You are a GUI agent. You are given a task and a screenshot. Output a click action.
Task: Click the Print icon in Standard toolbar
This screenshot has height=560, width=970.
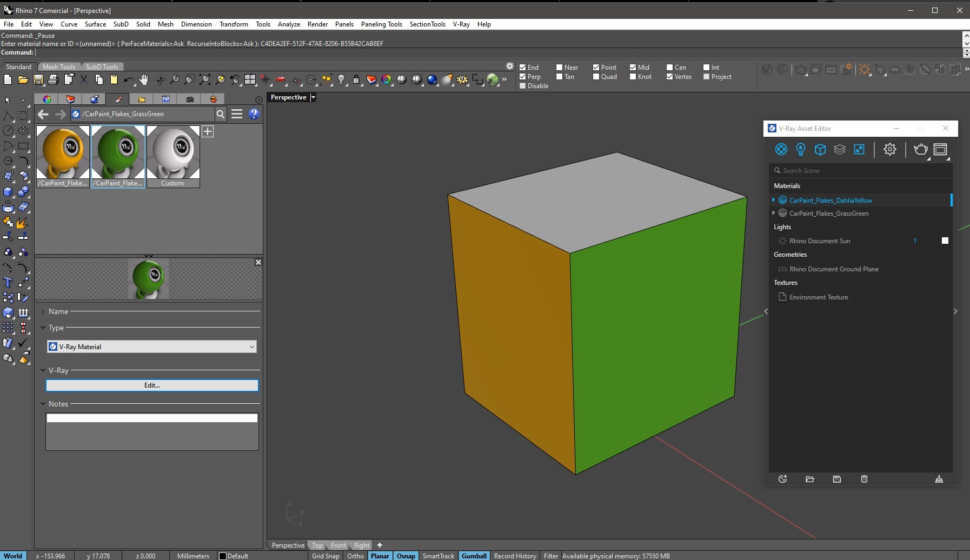pyautogui.click(x=53, y=79)
